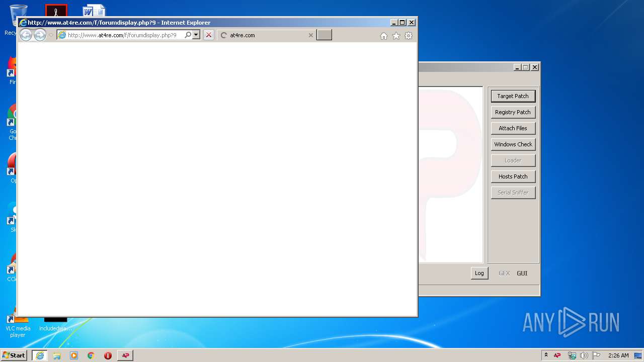Go back in Internet Explorer
The image size is (644, 362).
(26, 35)
